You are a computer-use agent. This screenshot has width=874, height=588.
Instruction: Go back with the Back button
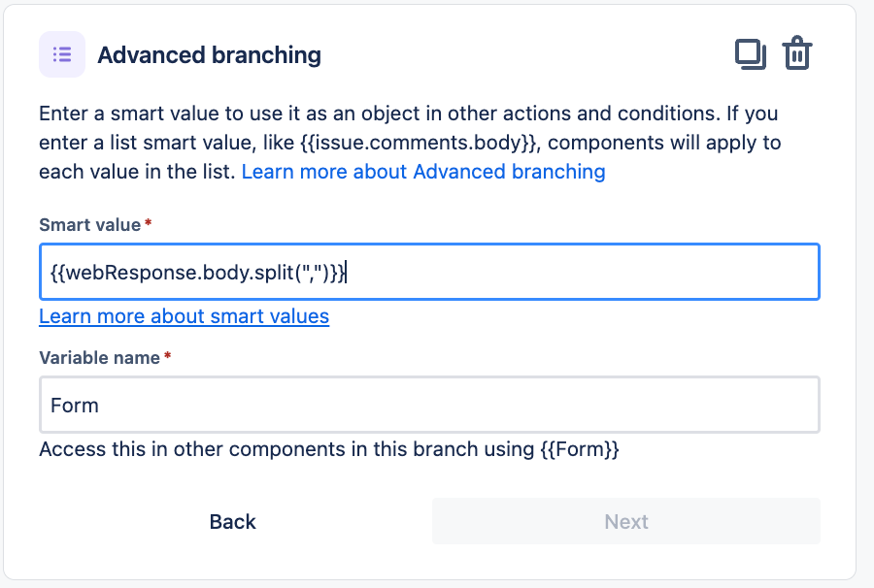(232, 521)
